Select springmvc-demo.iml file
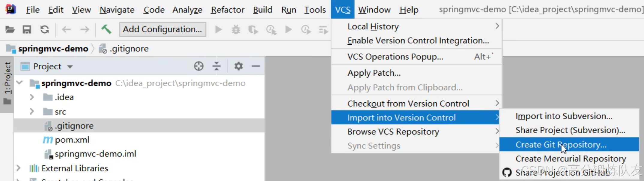This screenshot has height=181, width=644. [x=139, y=154]
